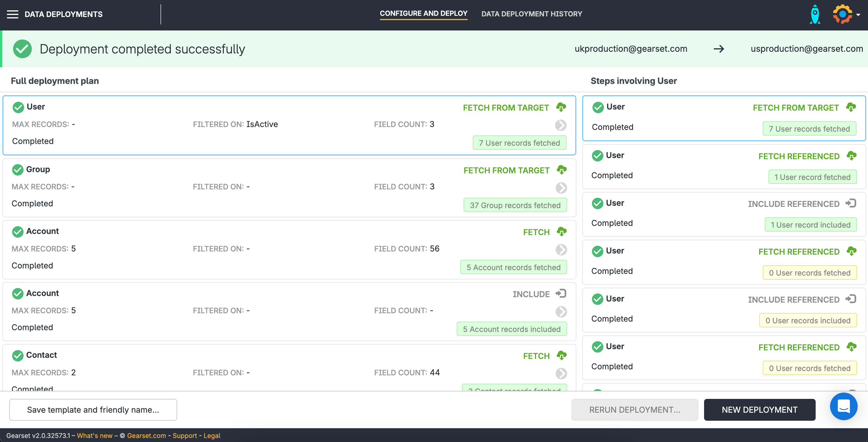Screen dimensions: 868x442
Task: Click Save template and friendly name button
Action: 93,410
